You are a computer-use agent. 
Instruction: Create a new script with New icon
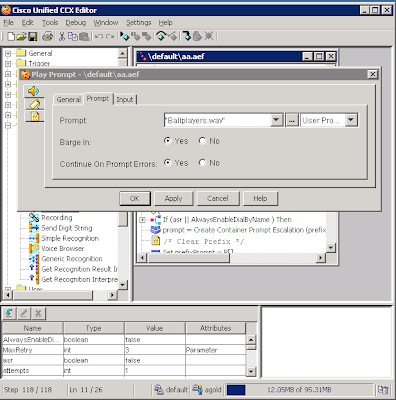11,36
